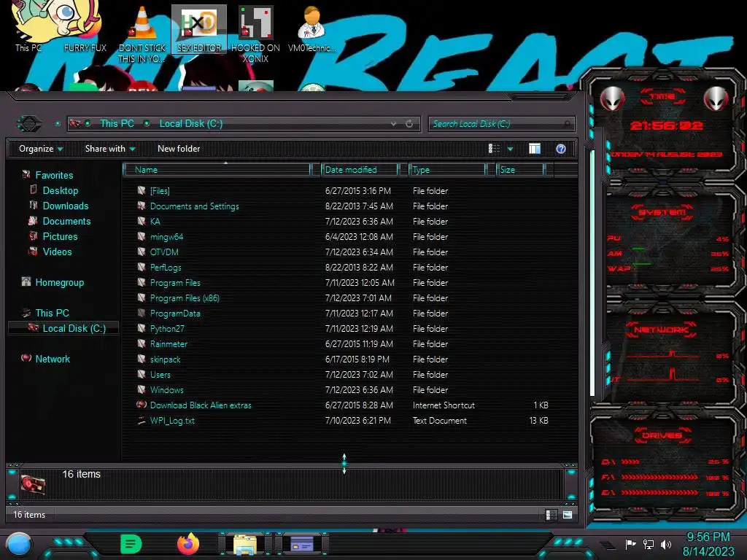Sort files by the Size column header
Image resolution: width=747 pixels, height=560 pixels.
click(519, 169)
